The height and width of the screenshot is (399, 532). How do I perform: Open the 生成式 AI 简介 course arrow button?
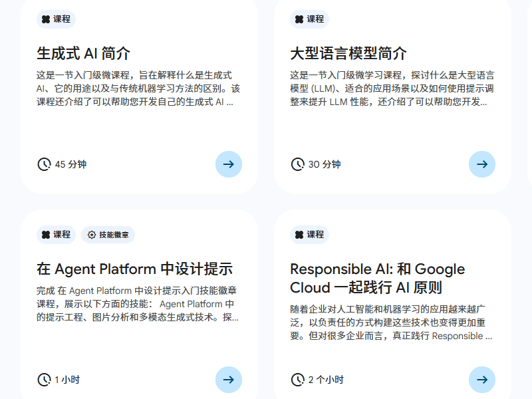(229, 164)
